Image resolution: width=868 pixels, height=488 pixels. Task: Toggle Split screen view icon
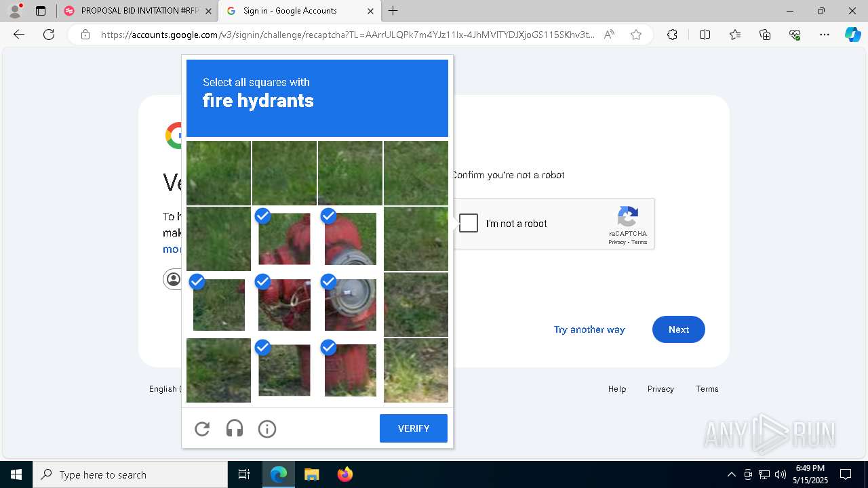click(x=705, y=35)
